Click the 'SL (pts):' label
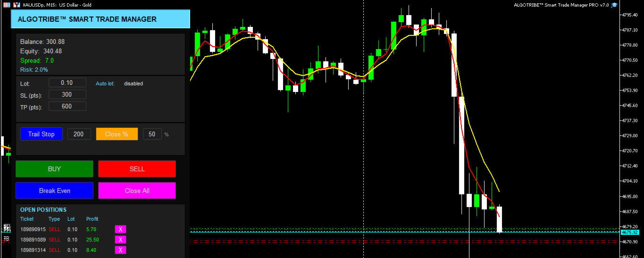Image resolution: width=644 pixels, height=258 pixels. tap(31, 95)
